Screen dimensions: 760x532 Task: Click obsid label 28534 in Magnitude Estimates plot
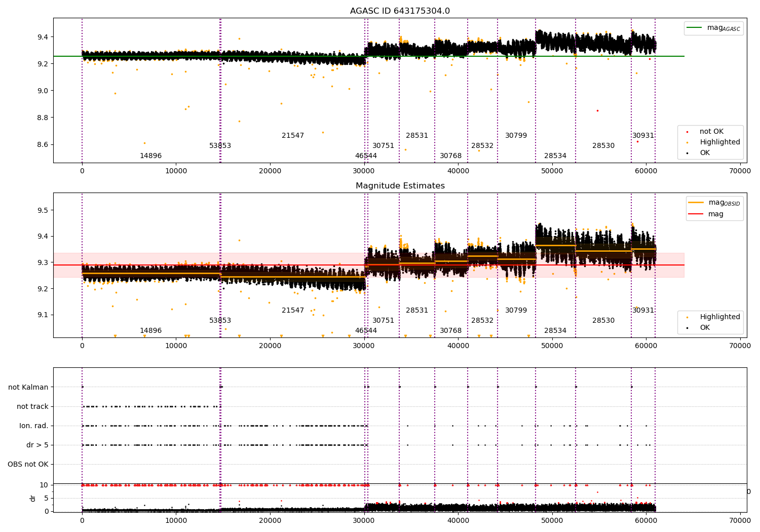point(555,330)
